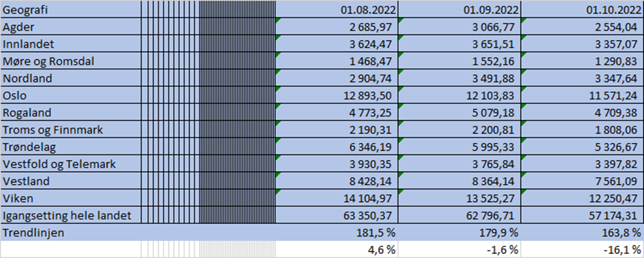
Task: Select the Vestfold og Telemark row label
Action: pyautogui.click(x=71, y=164)
